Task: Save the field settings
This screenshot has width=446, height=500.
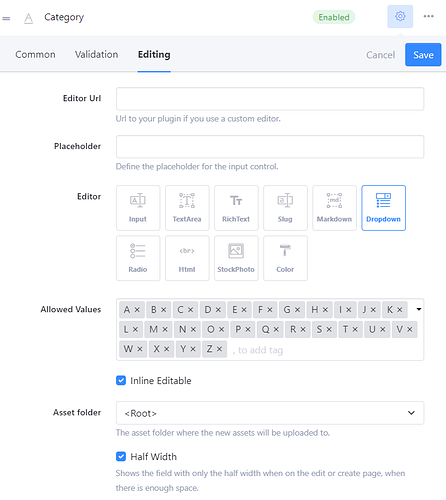Action: click(x=423, y=55)
